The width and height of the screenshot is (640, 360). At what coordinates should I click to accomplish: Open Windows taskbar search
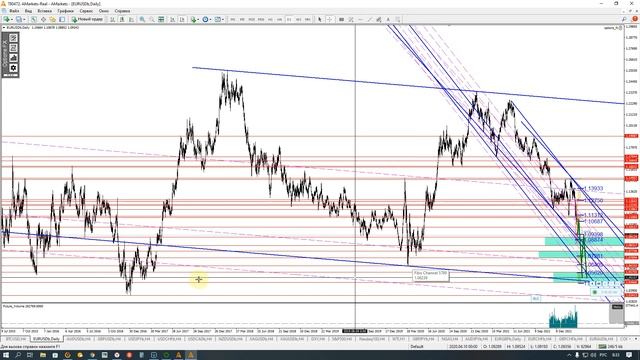[x=18, y=355]
